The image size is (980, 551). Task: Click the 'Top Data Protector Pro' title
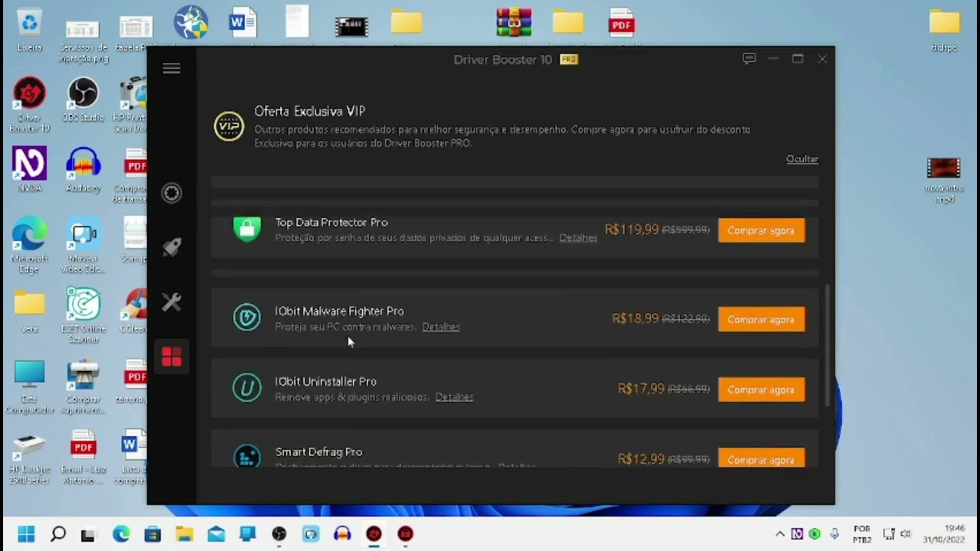(332, 223)
